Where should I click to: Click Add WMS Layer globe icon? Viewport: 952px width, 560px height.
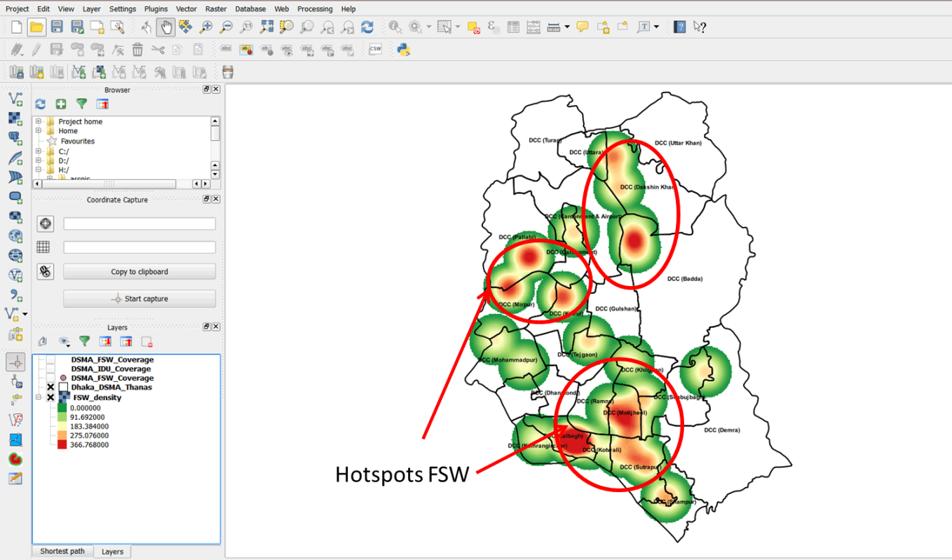click(15, 235)
